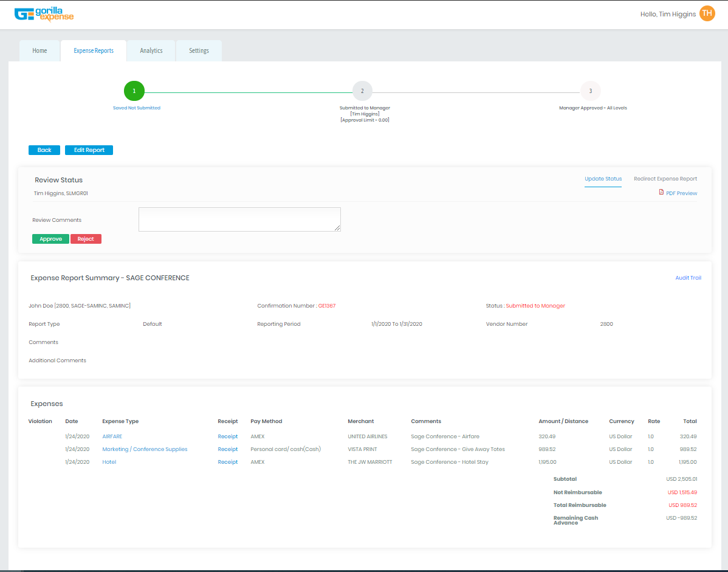Viewport: 728px width, 572px height.
Task: Switch to the Home tab
Action: 39,50
